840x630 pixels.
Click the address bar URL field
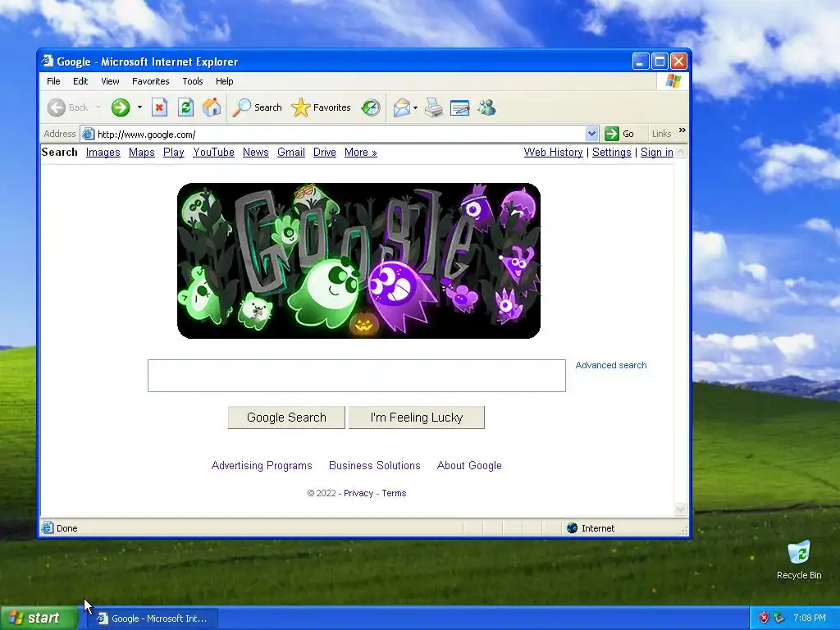click(340, 134)
